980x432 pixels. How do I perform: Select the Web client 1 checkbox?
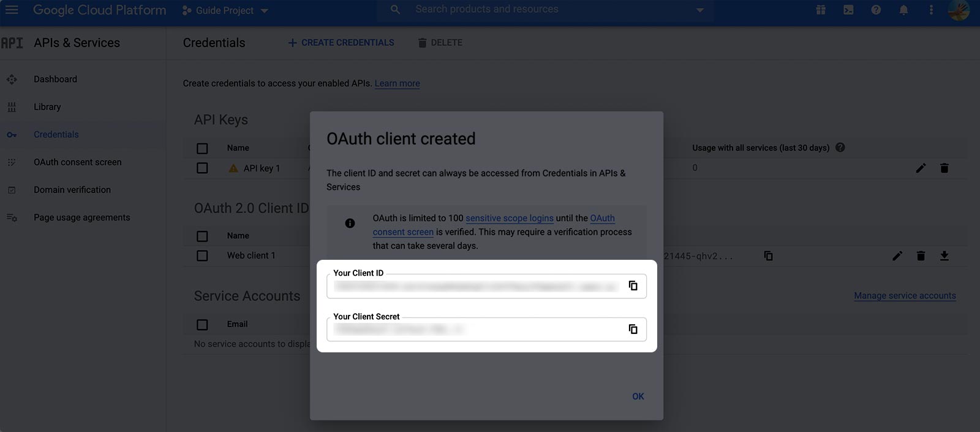click(x=202, y=256)
